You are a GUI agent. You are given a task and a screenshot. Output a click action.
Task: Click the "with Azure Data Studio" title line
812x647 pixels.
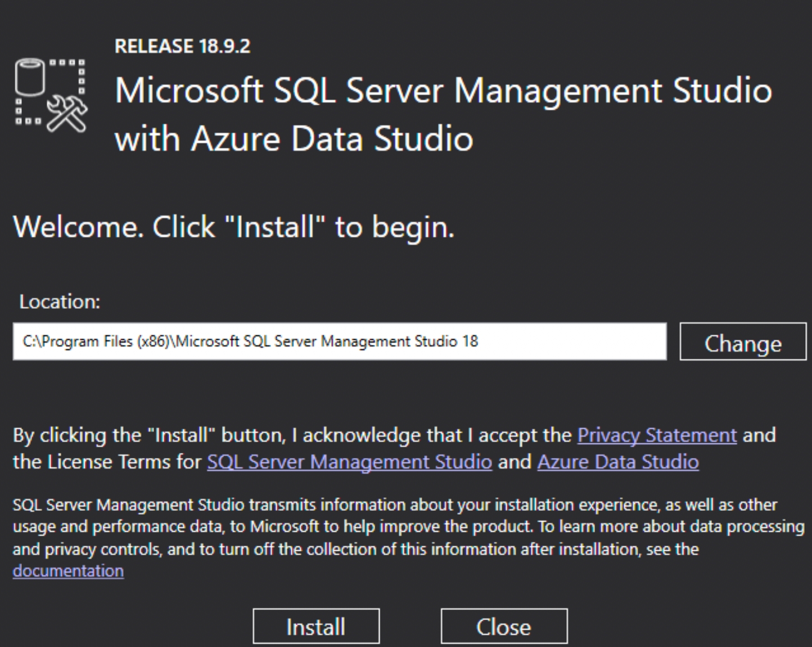(x=294, y=138)
